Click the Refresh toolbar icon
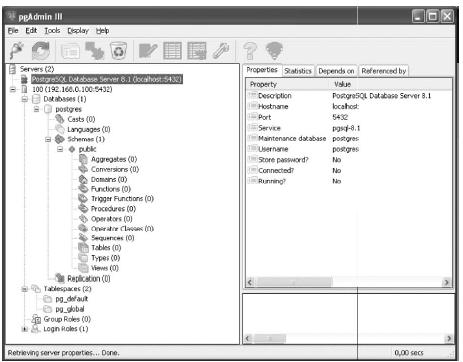This screenshot has width=463, height=362. 41,51
